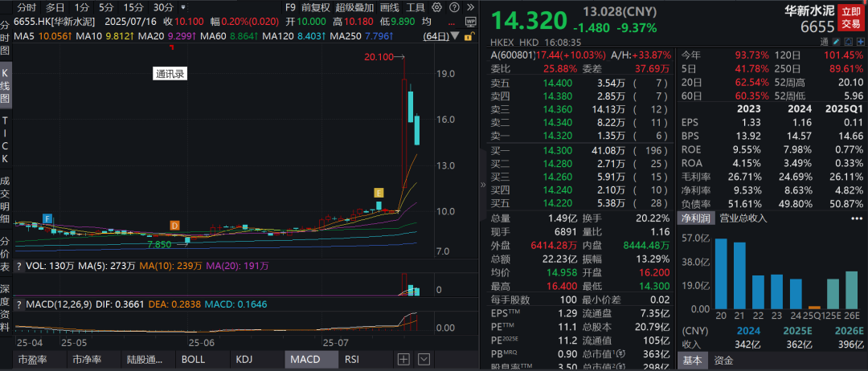The image size is (868, 371).
Task: Click the MA5 value 10.056
Action: pos(55,36)
